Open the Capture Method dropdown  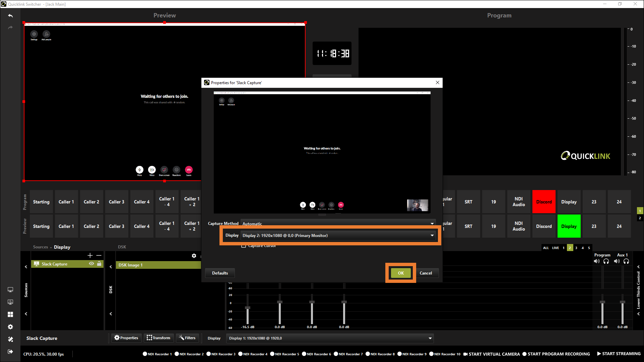pyautogui.click(x=338, y=223)
